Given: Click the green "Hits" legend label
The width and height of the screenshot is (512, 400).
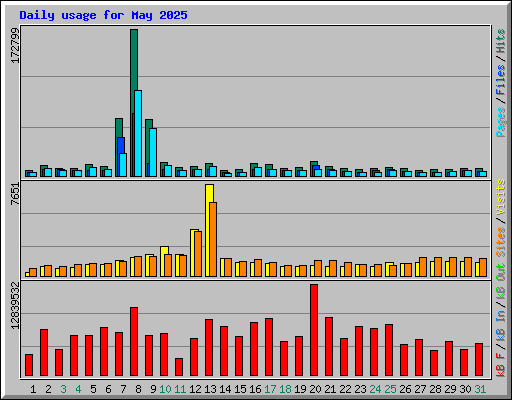Looking at the screenshot, I should (x=500, y=41).
